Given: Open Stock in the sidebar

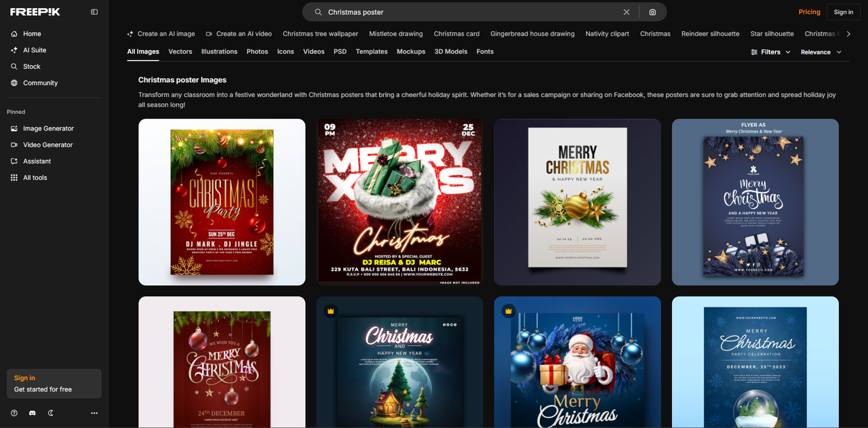Looking at the screenshot, I should pyautogui.click(x=32, y=66).
